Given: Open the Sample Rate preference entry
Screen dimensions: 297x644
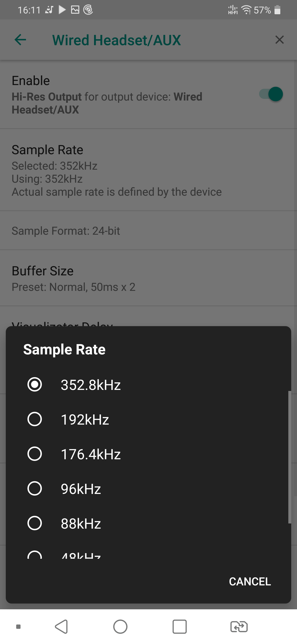Looking at the screenshot, I should [148, 170].
